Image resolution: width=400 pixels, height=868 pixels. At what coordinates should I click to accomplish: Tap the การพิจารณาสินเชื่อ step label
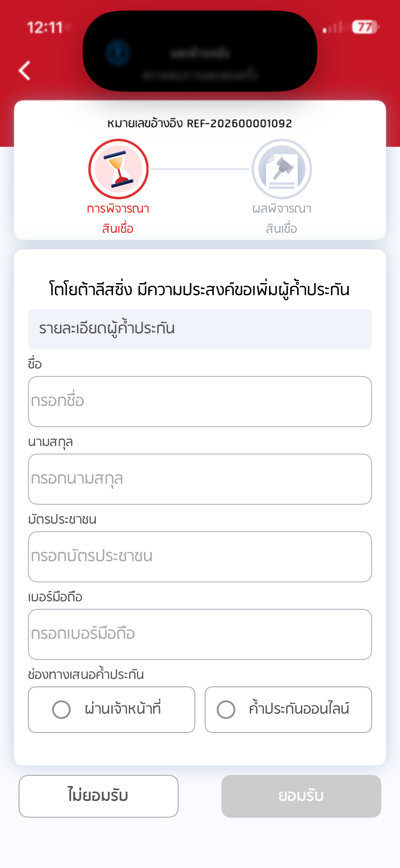coord(118,218)
